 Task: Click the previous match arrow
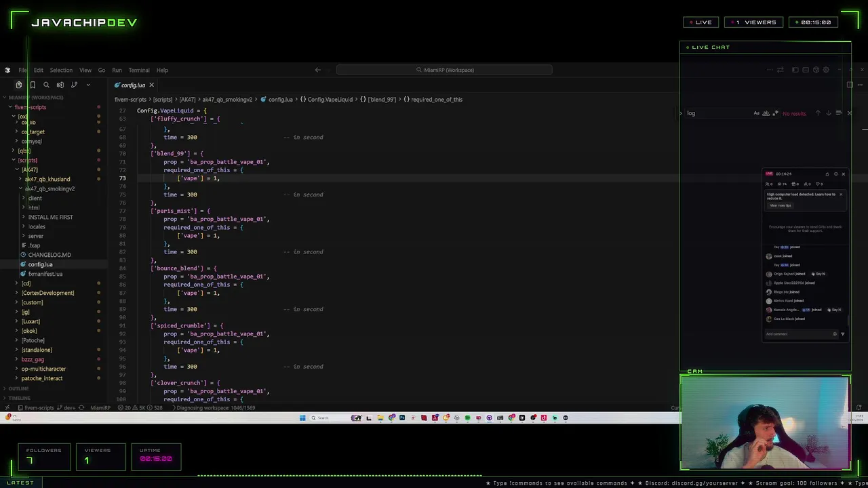[x=818, y=113]
